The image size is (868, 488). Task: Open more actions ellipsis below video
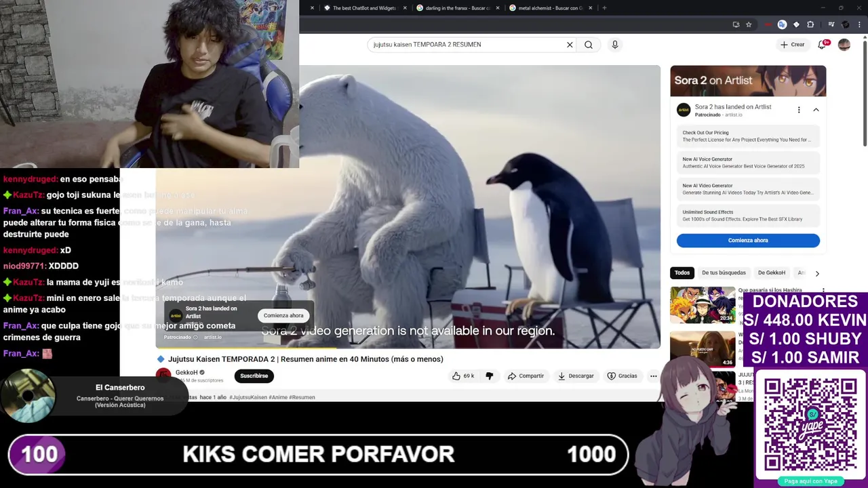tap(653, 376)
